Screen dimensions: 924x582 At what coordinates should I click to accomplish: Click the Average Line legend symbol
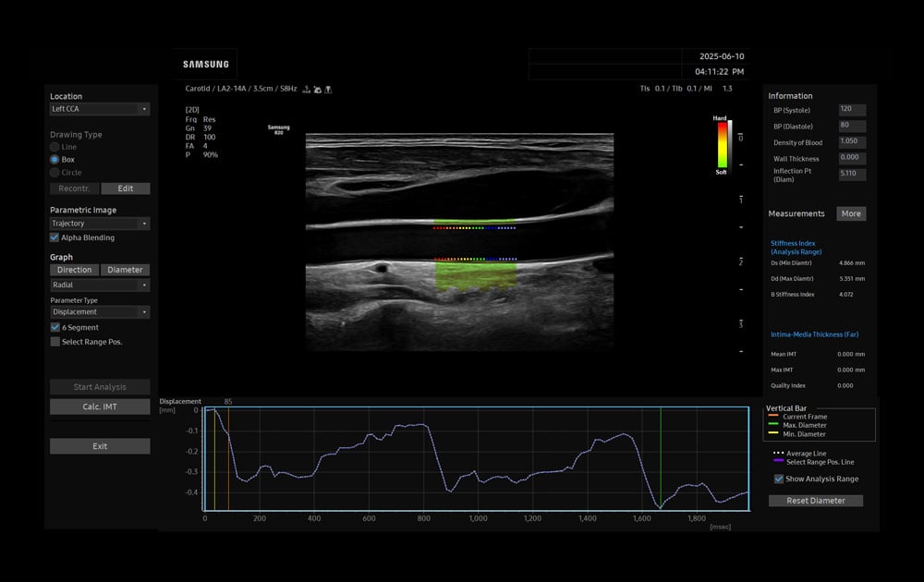point(778,453)
